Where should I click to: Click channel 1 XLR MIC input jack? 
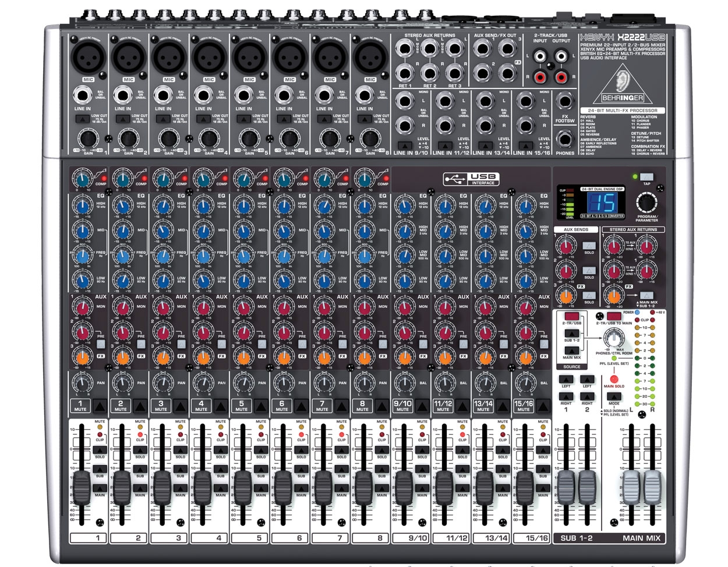pos(88,58)
